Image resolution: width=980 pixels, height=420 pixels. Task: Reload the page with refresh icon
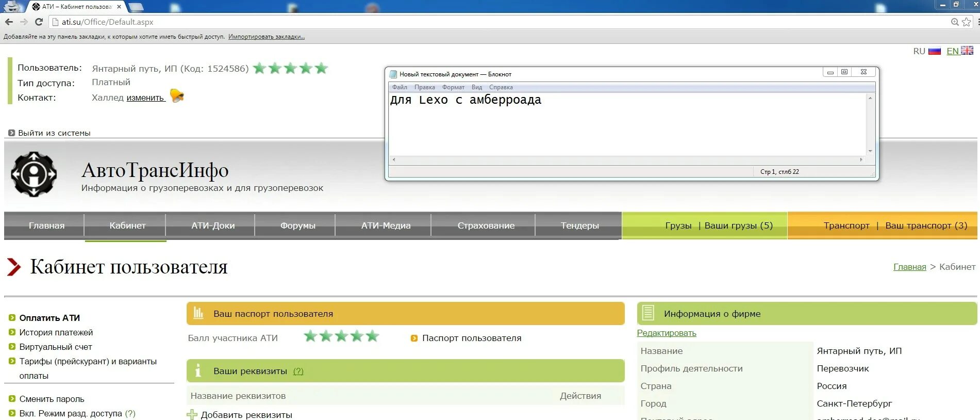[x=39, y=22]
